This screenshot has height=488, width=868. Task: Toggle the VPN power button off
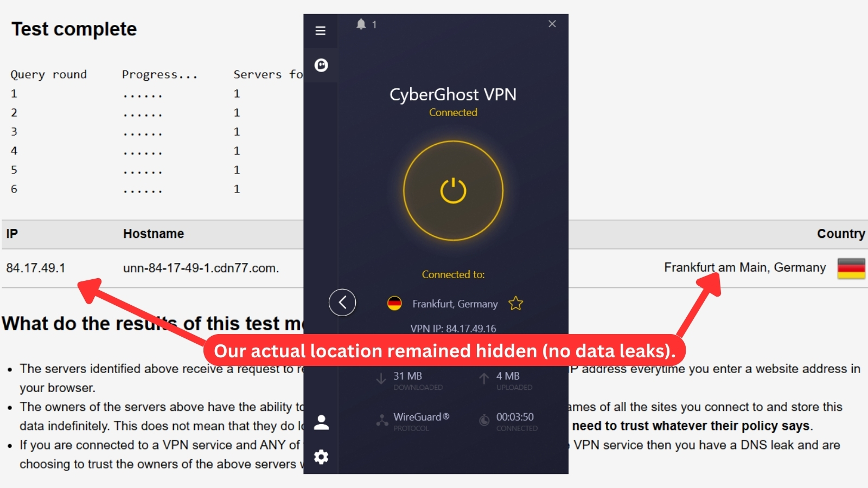click(x=453, y=191)
